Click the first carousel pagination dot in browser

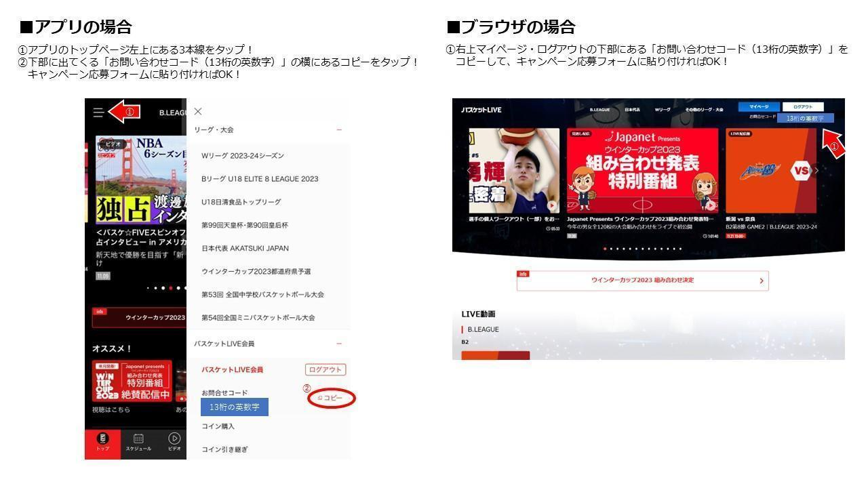click(x=605, y=249)
